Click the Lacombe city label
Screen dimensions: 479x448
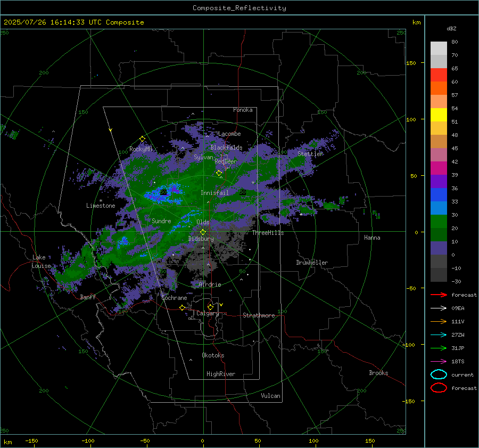(229, 134)
